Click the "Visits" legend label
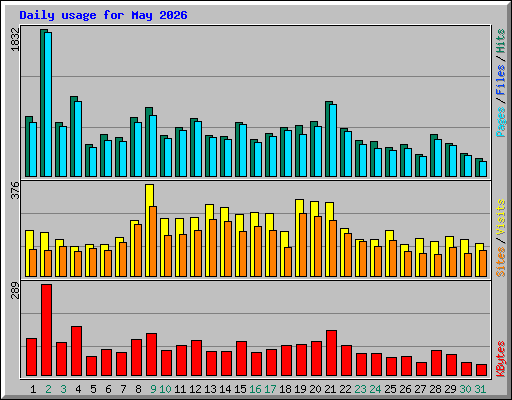The width and height of the screenshot is (512, 400). [x=501, y=218]
